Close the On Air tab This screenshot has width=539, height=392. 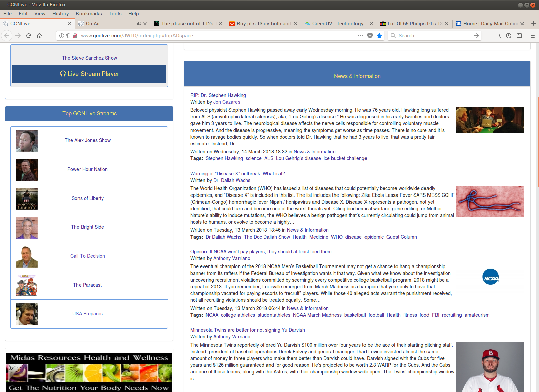coord(145,24)
